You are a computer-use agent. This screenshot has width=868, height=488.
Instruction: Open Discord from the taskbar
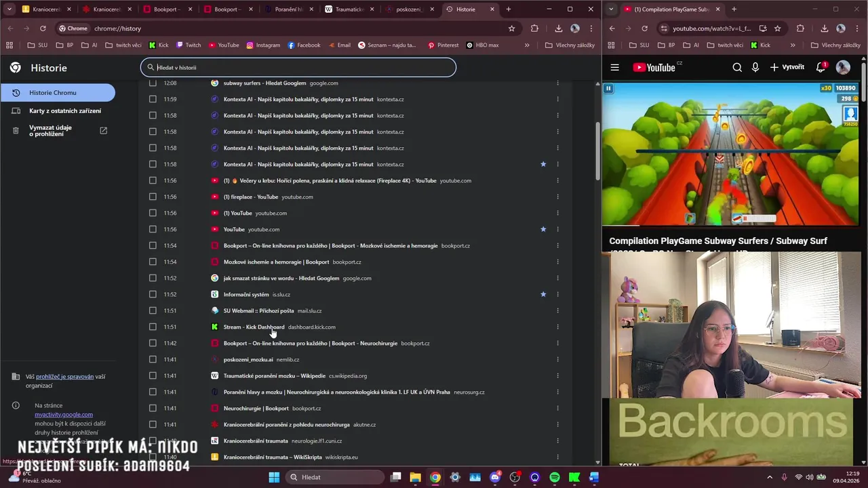495,477
